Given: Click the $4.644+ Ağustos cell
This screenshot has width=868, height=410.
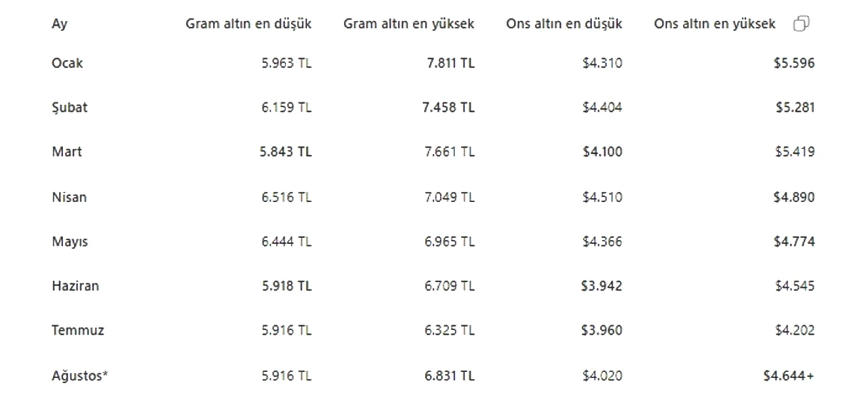Looking at the screenshot, I should point(789,375).
